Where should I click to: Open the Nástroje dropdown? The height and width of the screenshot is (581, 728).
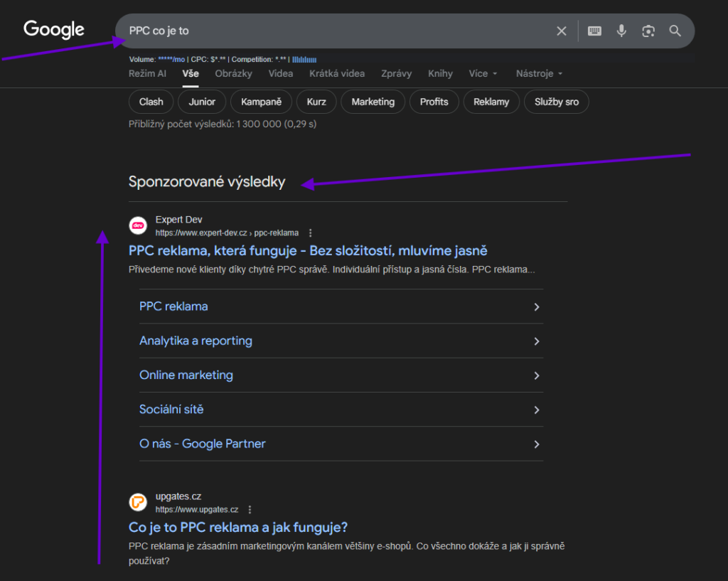tap(539, 73)
